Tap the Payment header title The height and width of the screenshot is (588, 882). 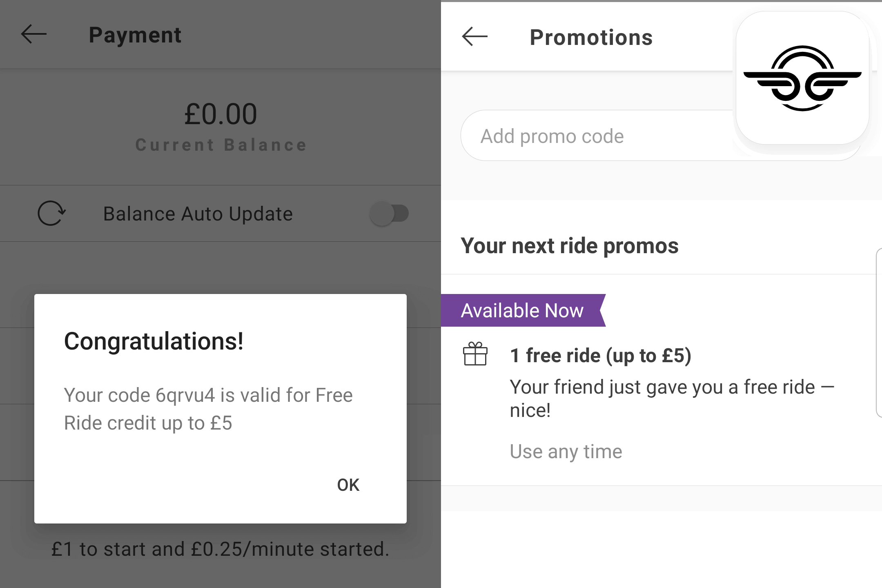pos(135,35)
